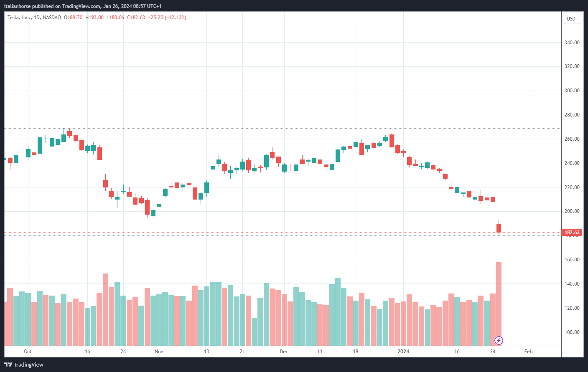Click the latest red gap-down candlestick

(499, 228)
